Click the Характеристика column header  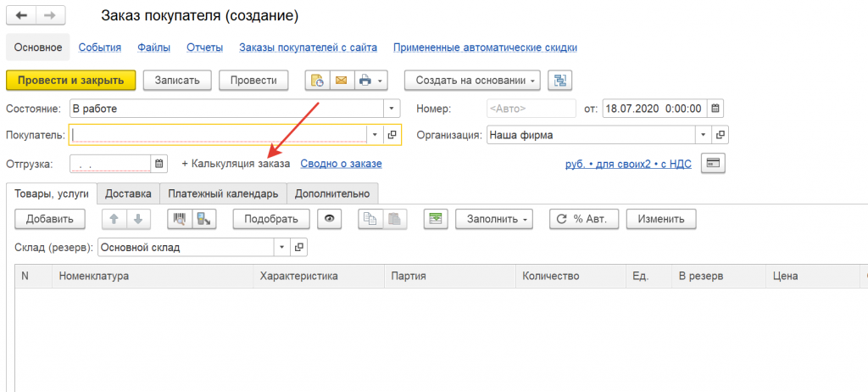click(319, 276)
